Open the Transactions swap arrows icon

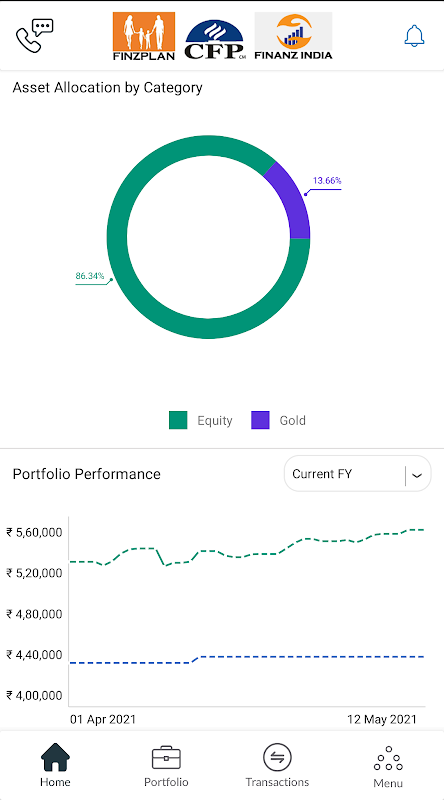(x=277, y=757)
